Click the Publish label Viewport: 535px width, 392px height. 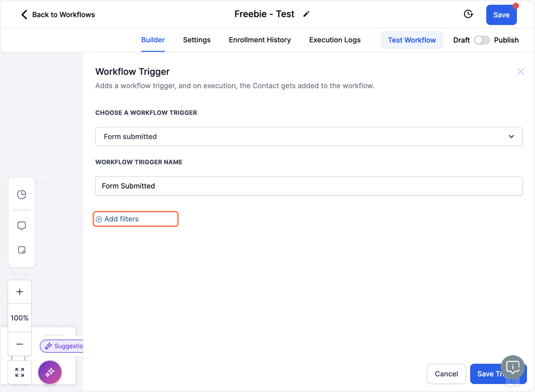pyautogui.click(x=506, y=40)
